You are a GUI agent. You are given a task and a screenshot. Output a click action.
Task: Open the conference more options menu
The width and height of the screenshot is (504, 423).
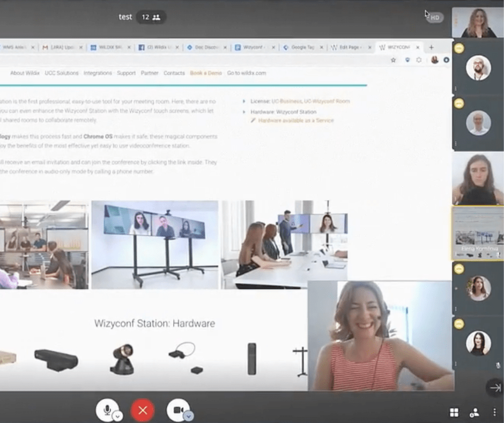(x=494, y=412)
